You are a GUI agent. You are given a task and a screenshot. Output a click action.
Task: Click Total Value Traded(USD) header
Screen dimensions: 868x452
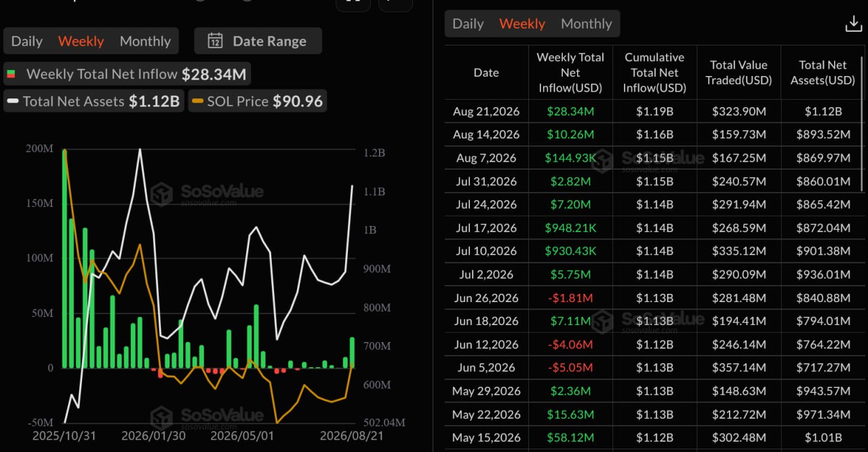(738, 73)
